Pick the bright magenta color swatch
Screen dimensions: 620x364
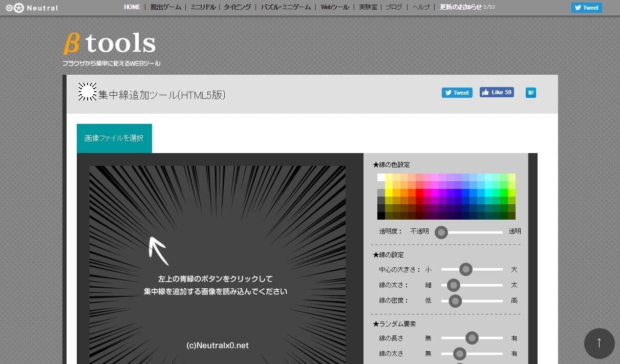435,192
